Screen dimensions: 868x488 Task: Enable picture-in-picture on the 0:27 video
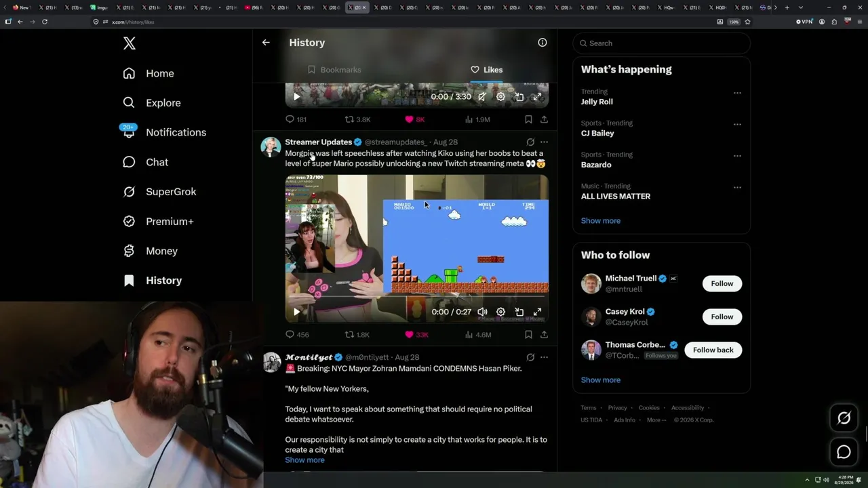519,312
